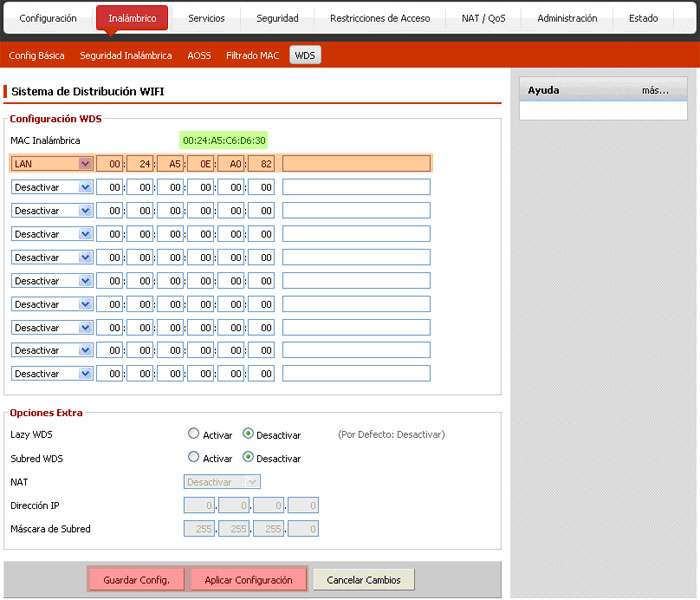Open the 'más...' help link

click(655, 90)
